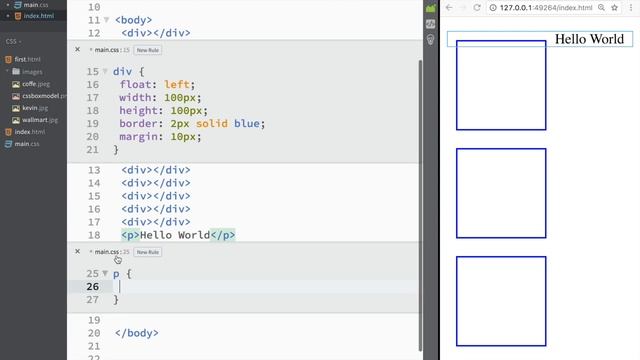Click the 'blue' color value in border
The height and width of the screenshot is (360, 640).
click(247, 124)
